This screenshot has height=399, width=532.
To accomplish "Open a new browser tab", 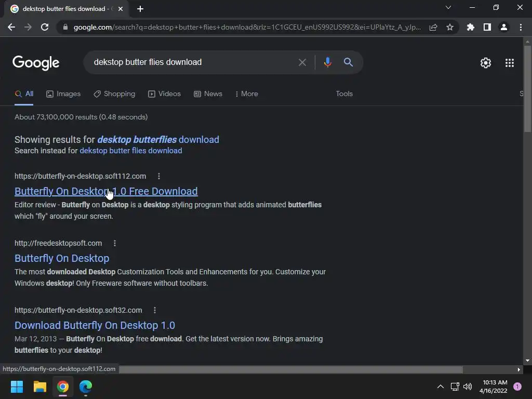I will click(140, 9).
